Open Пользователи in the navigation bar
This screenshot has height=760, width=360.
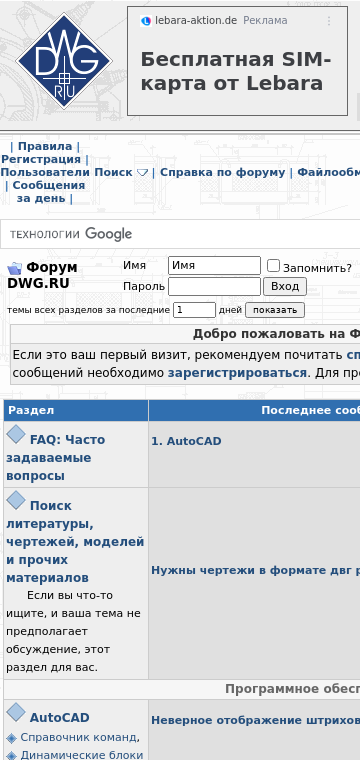[x=46, y=172]
